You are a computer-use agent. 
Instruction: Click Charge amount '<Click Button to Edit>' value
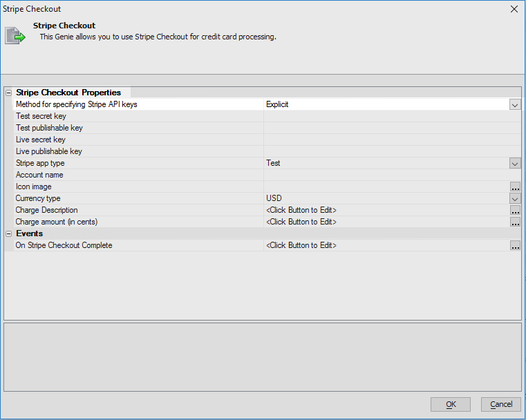(x=301, y=222)
